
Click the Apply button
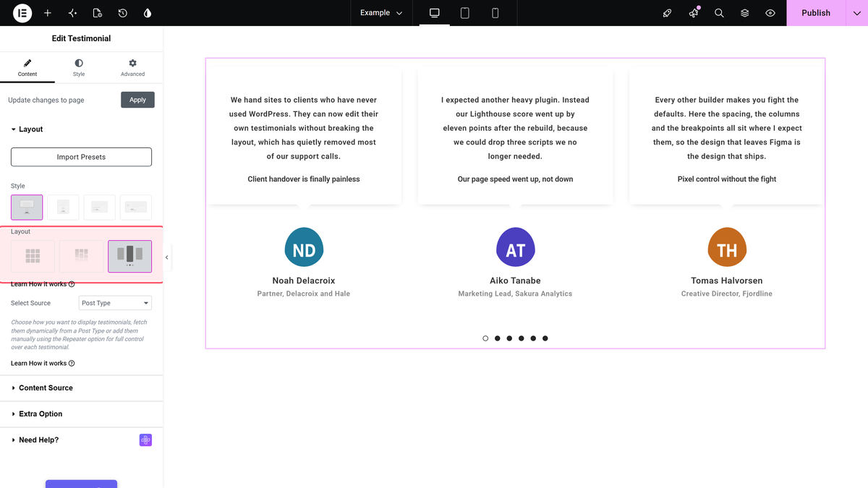(x=137, y=100)
